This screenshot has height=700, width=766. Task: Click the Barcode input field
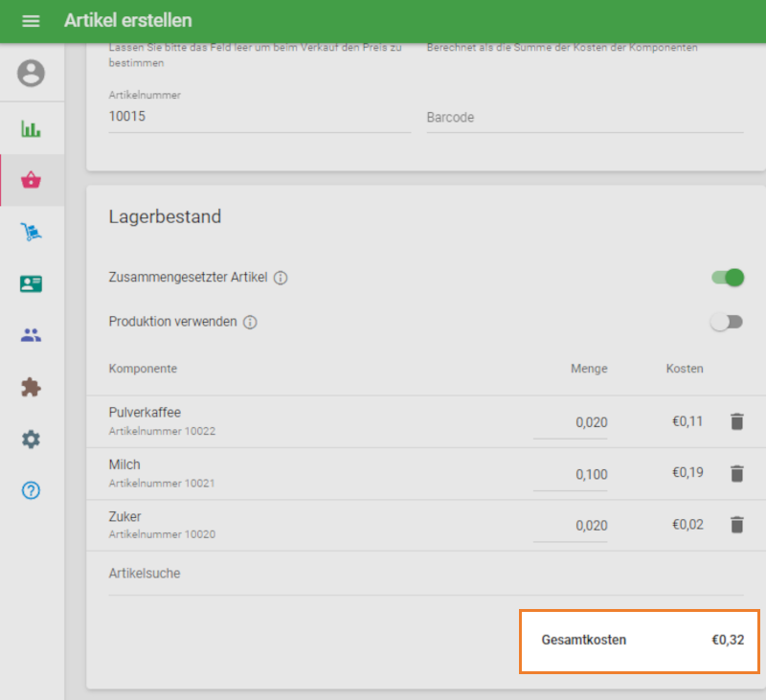(584, 118)
